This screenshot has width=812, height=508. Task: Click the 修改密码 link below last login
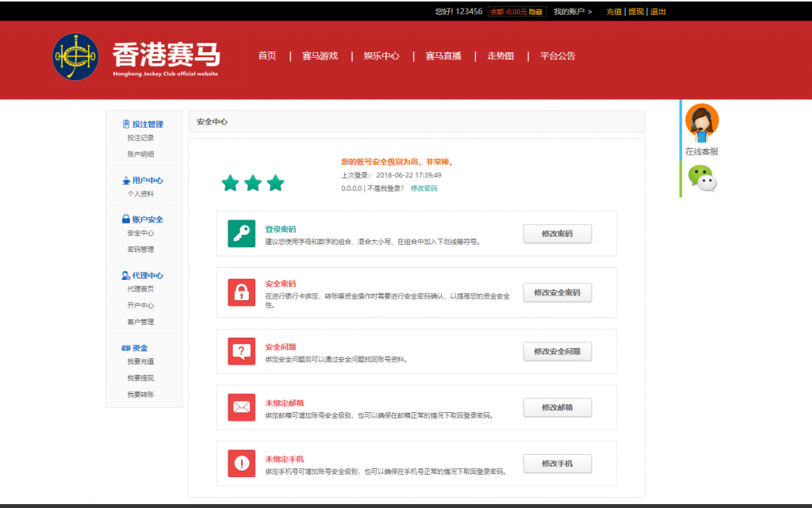[423, 189]
